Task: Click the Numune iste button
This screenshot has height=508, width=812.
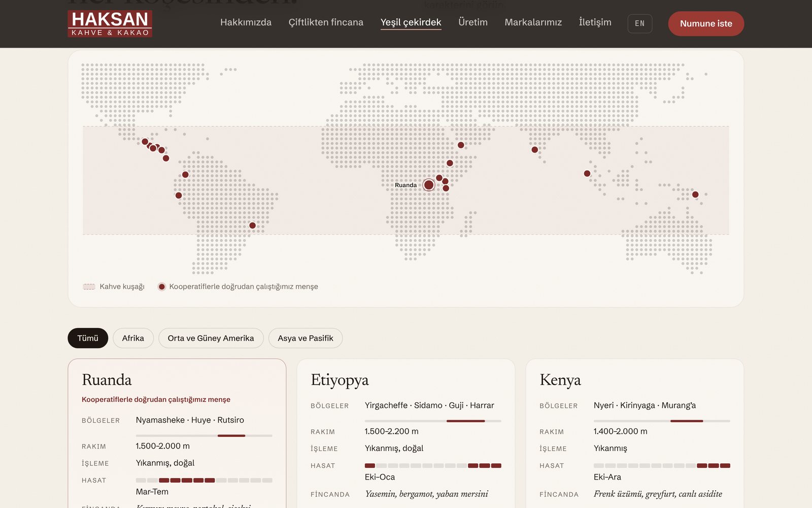Action: pyautogui.click(x=706, y=23)
